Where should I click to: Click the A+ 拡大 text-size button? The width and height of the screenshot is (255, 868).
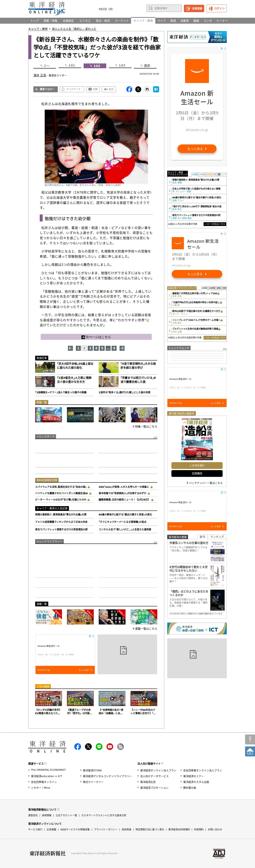pos(109,89)
